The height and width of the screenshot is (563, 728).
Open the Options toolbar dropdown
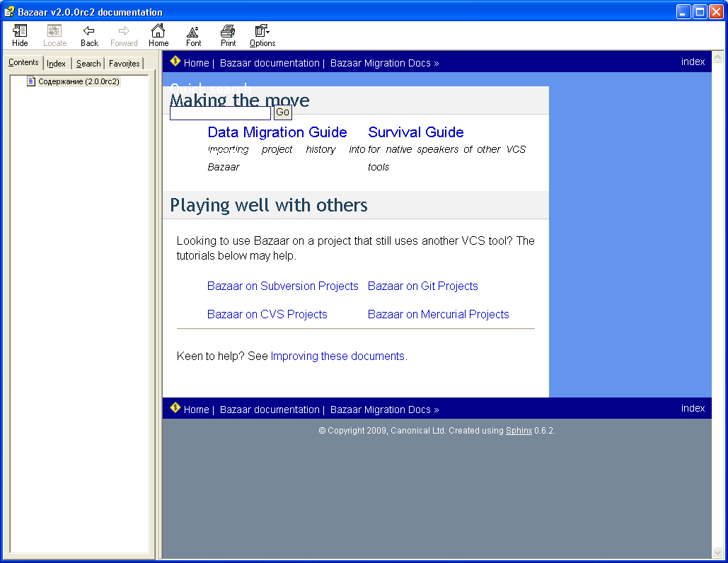tap(262, 31)
